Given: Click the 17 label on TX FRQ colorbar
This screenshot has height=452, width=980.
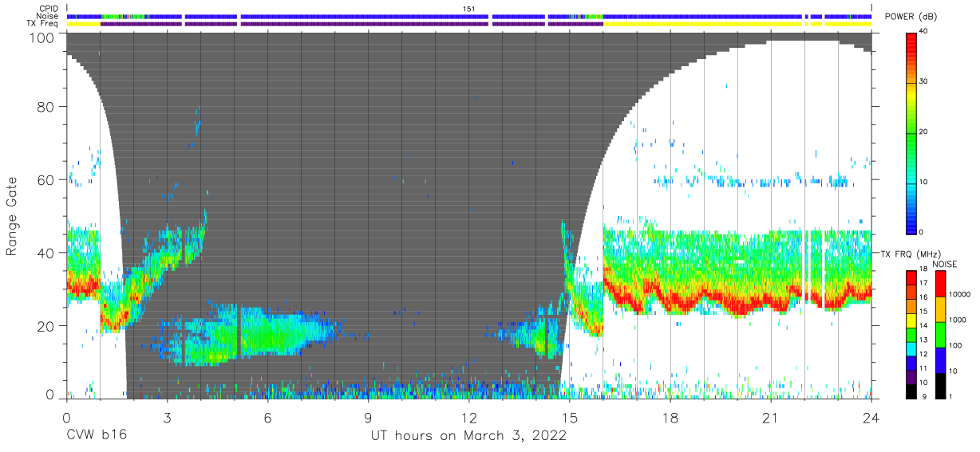Looking at the screenshot, I should (923, 283).
